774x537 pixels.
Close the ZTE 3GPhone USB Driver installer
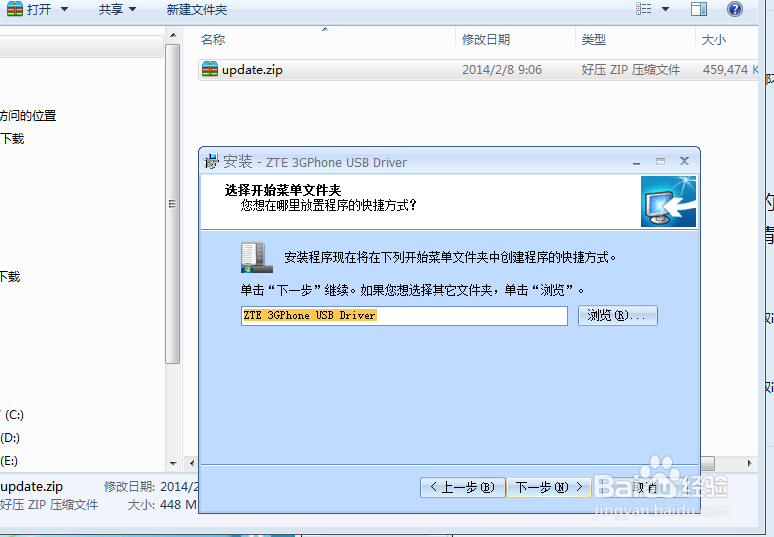pyautogui.click(x=684, y=161)
